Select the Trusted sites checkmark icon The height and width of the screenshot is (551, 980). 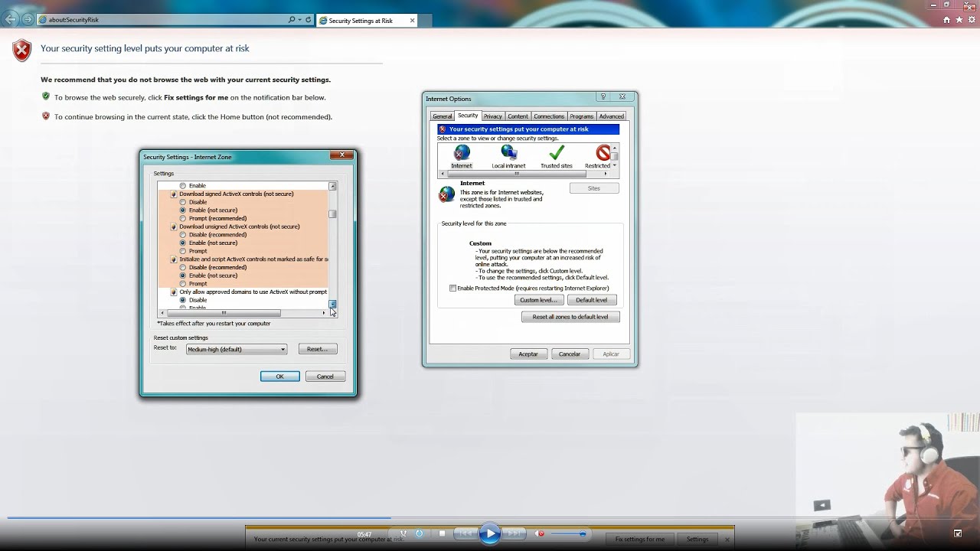pos(557,152)
